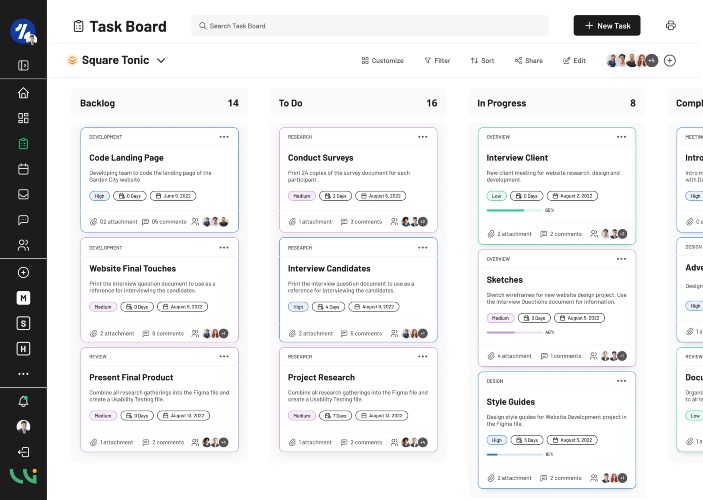Show more workspaces via sidebar ellipsis

point(23,374)
